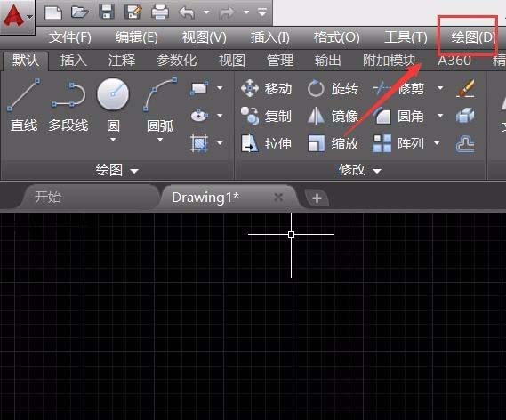Viewport: 506px width, 420px height.
Task: Expand the 圆 circle dropdown arrow
Action: [x=113, y=140]
